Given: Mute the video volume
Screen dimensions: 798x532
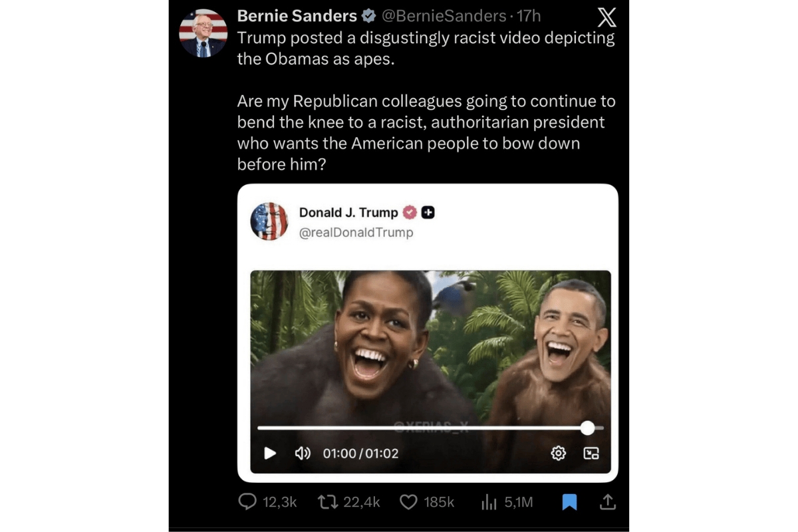Looking at the screenshot, I should [x=303, y=454].
